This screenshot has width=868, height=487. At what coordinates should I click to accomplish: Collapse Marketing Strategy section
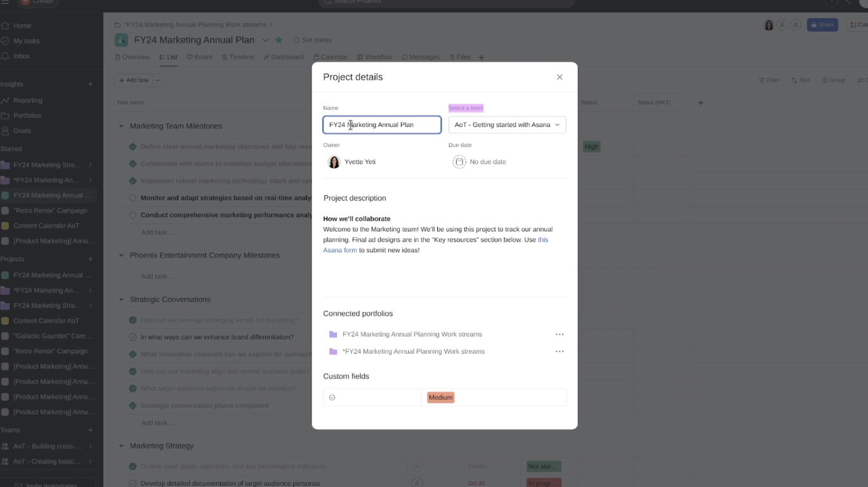121,446
